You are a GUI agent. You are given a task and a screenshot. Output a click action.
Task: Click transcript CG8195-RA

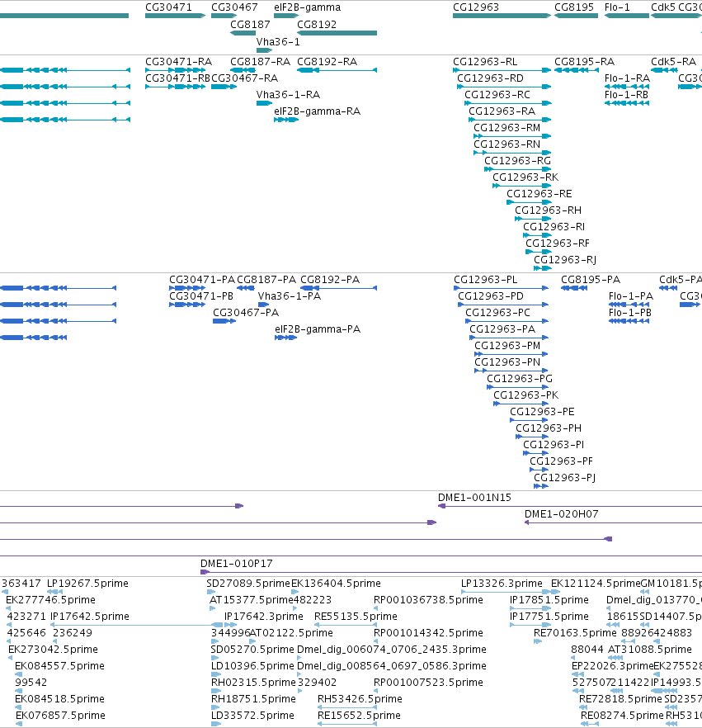[585, 62]
